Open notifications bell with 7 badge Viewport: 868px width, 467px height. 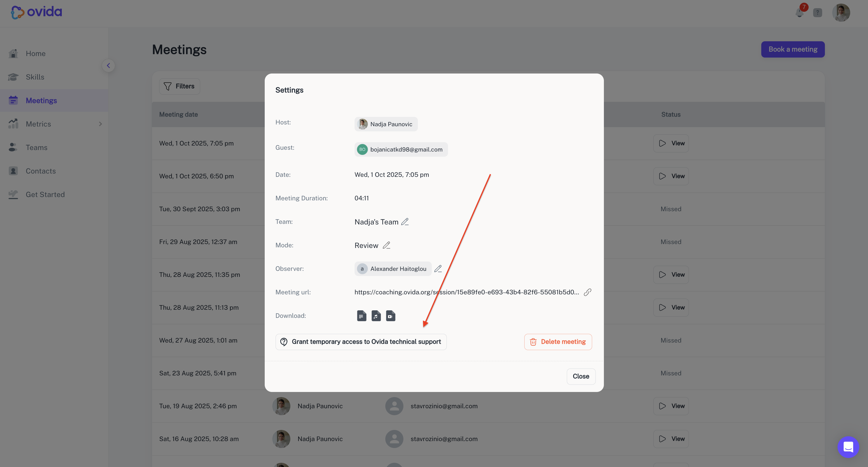tap(800, 13)
